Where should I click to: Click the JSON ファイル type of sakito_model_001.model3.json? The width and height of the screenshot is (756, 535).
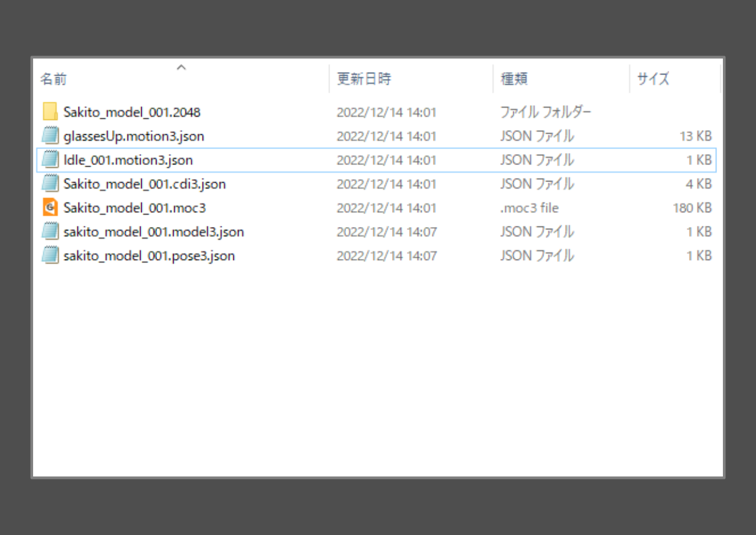point(537,232)
